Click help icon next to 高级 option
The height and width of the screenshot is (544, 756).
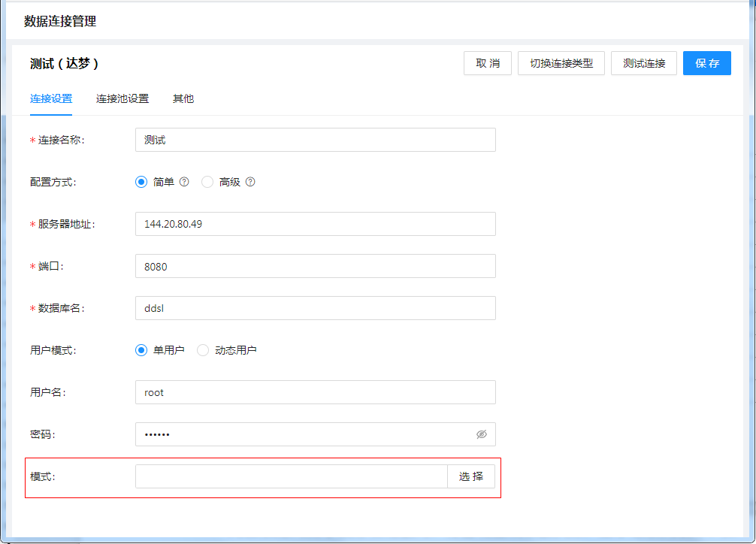(x=250, y=182)
